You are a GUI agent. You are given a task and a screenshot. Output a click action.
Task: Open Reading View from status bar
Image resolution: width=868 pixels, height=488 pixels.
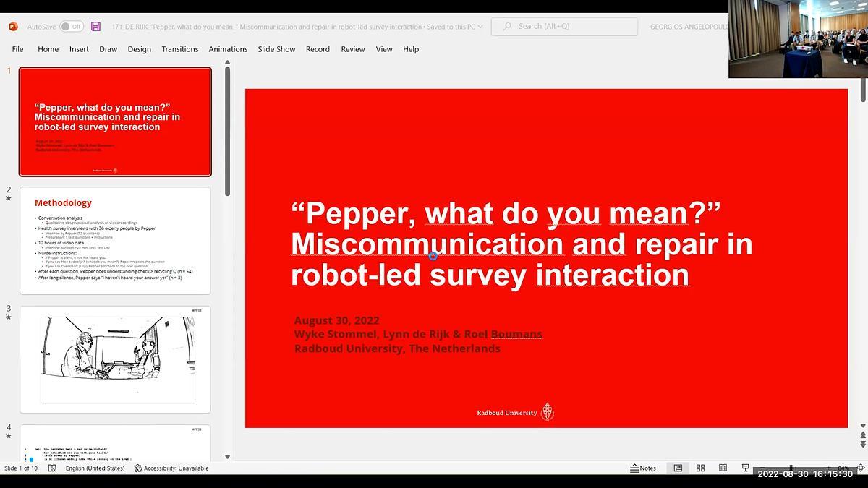tap(723, 468)
